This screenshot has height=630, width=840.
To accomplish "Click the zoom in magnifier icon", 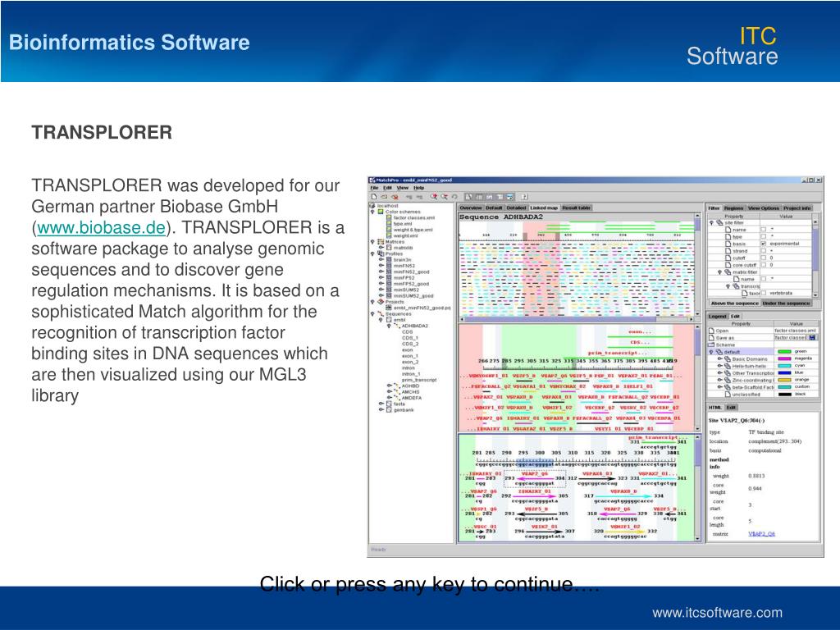I will pyautogui.click(x=434, y=197).
